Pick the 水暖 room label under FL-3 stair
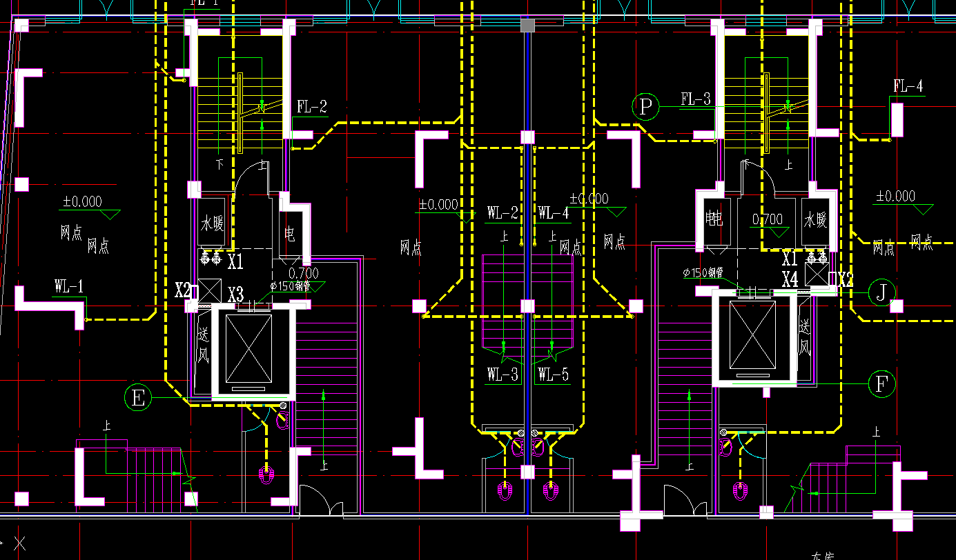956x560 pixels. (815, 219)
